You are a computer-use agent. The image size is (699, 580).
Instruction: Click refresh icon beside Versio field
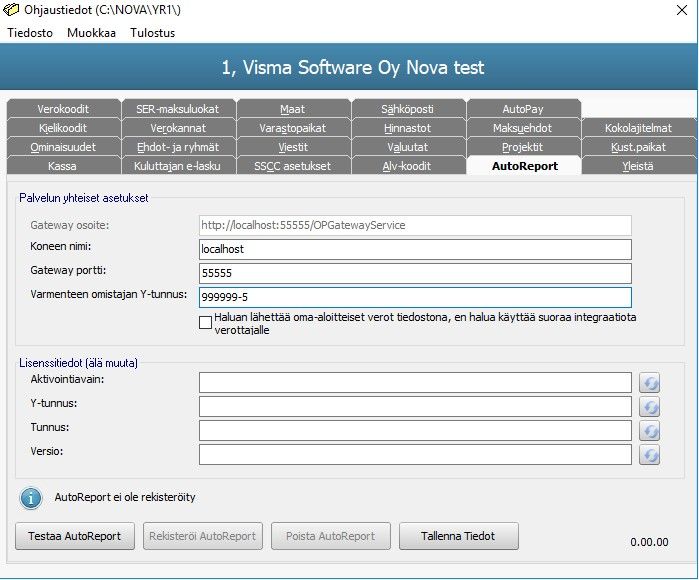click(650, 455)
